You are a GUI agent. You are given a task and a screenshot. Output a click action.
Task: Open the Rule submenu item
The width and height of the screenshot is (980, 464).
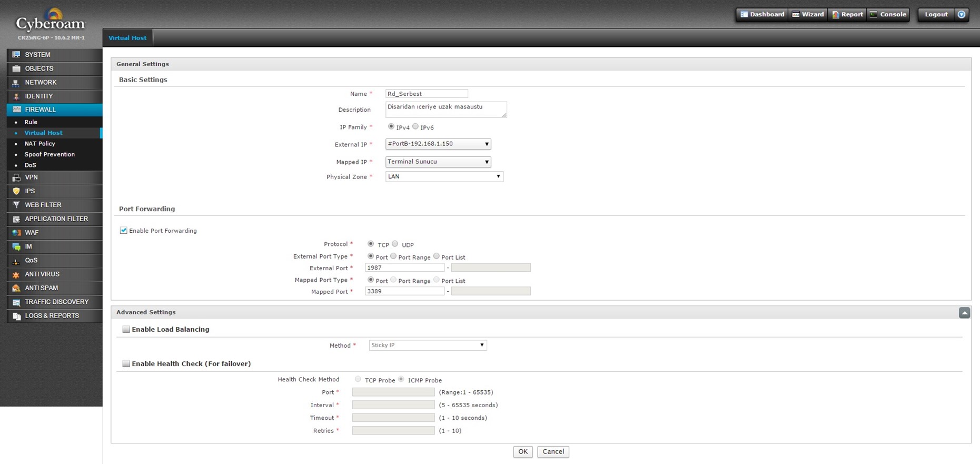31,122
